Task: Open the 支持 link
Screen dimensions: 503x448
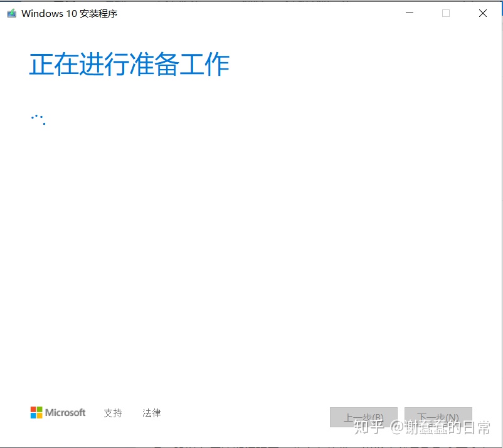Action: tap(113, 413)
